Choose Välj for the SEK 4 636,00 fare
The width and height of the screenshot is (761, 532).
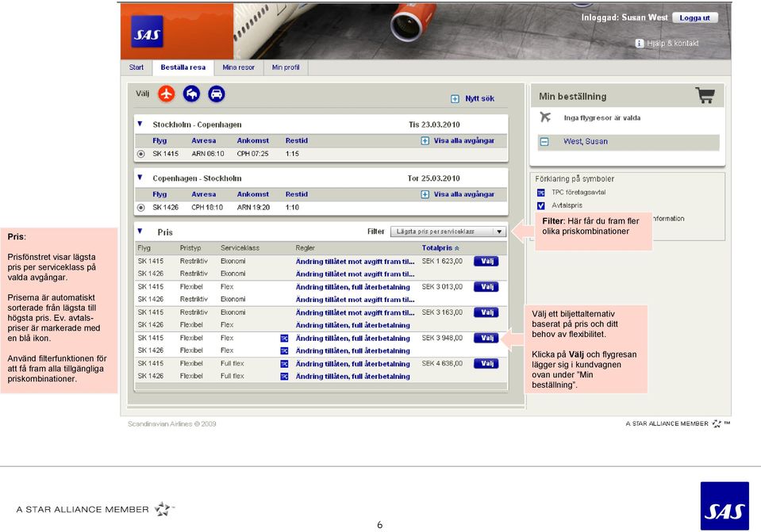click(x=486, y=364)
